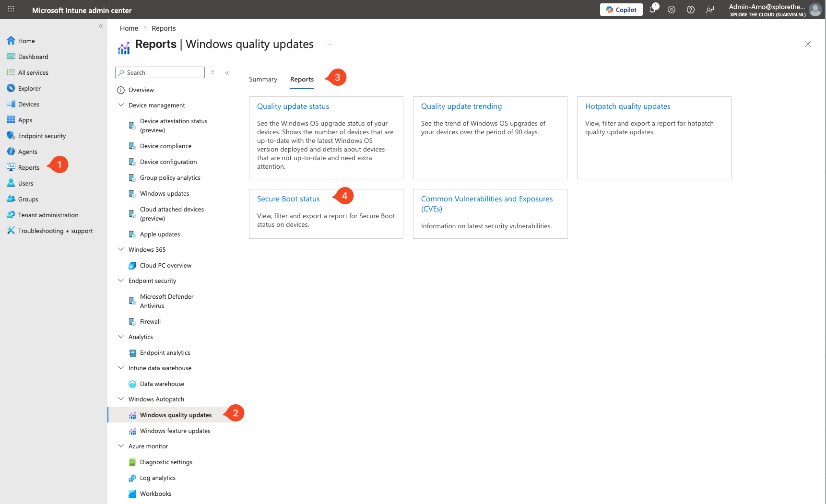This screenshot has width=826, height=504.
Task: Collapse the left navigation sidebar
Action: click(x=101, y=26)
